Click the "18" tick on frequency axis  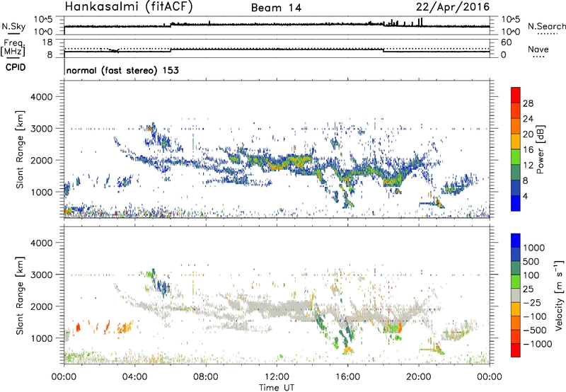click(47, 42)
